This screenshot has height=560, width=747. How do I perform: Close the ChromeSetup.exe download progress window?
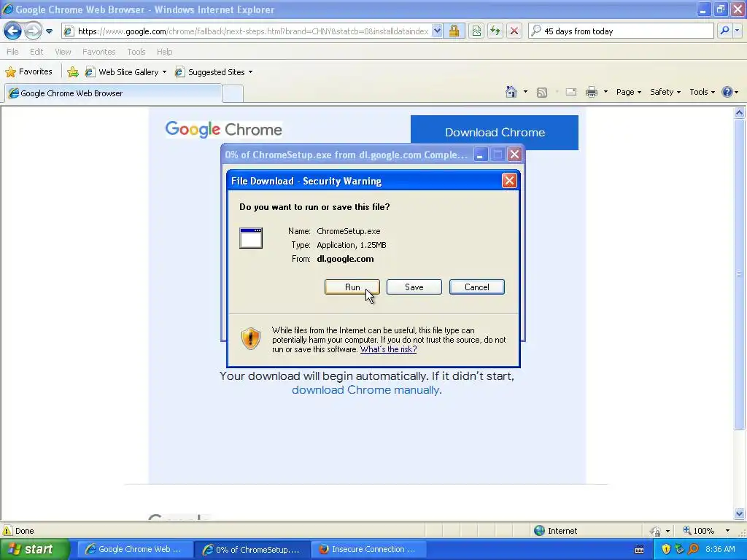coord(514,155)
